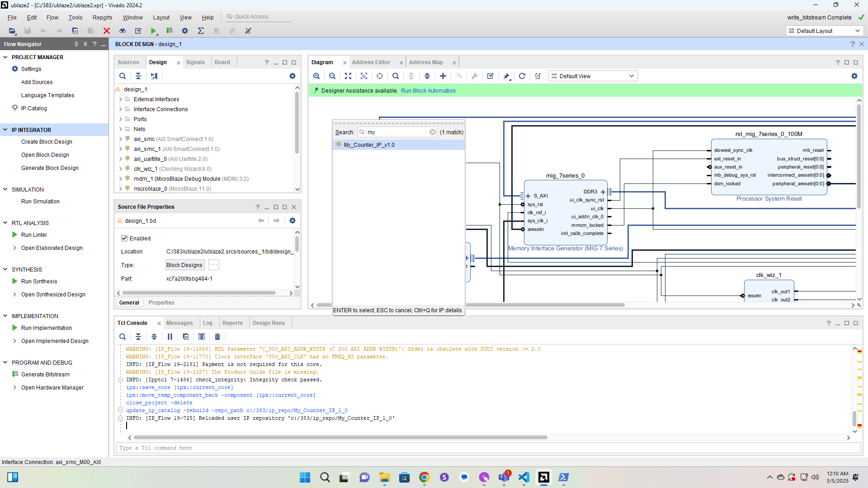The width and height of the screenshot is (868, 488).
Task: Uncheck the Enabled checkbox
Action: point(124,238)
